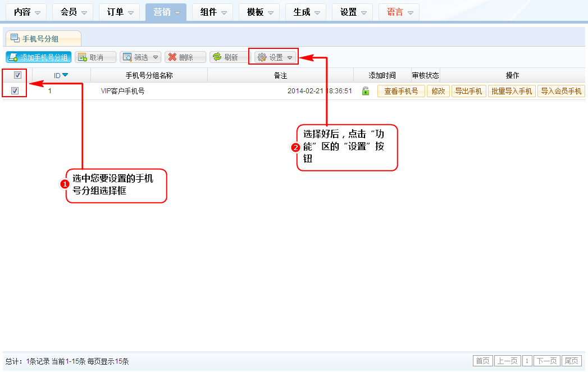Expand the 筛选 filter dropdown arrow
Viewport: 588px width, 372px height.
click(155, 57)
